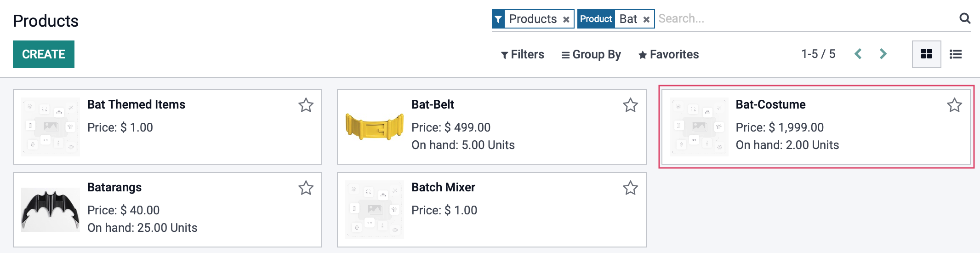Switch to list view icon
The height and width of the screenshot is (253, 980).
click(956, 54)
